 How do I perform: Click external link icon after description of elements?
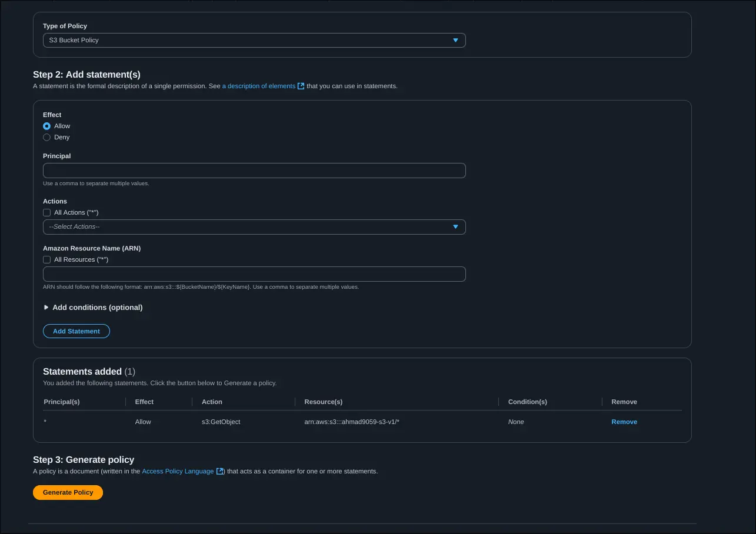301,86
